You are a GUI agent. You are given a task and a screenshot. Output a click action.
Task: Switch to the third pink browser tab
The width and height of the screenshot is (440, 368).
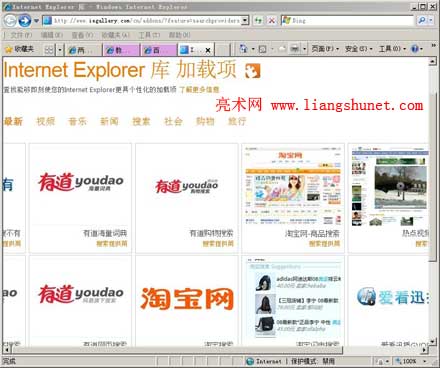[x=158, y=50]
